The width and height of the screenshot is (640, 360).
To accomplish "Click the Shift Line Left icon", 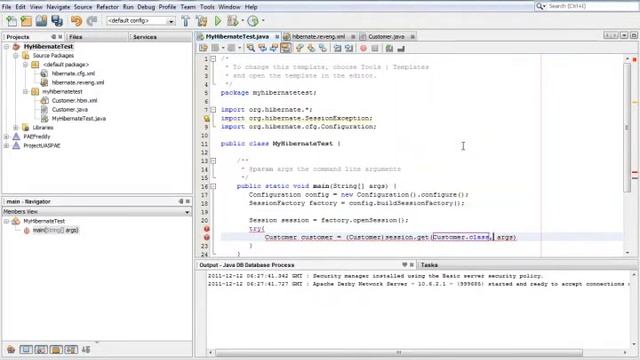I will click(337, 48).
